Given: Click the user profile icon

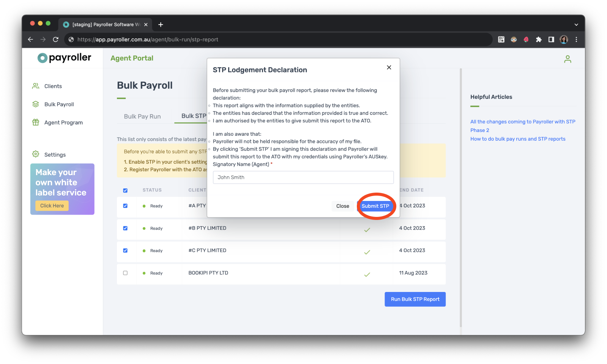Looking at the screenshot, I should click(x=568, y=59).
